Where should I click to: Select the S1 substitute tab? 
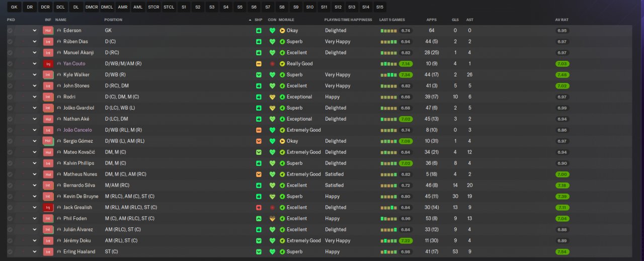(x=184, y=7)
